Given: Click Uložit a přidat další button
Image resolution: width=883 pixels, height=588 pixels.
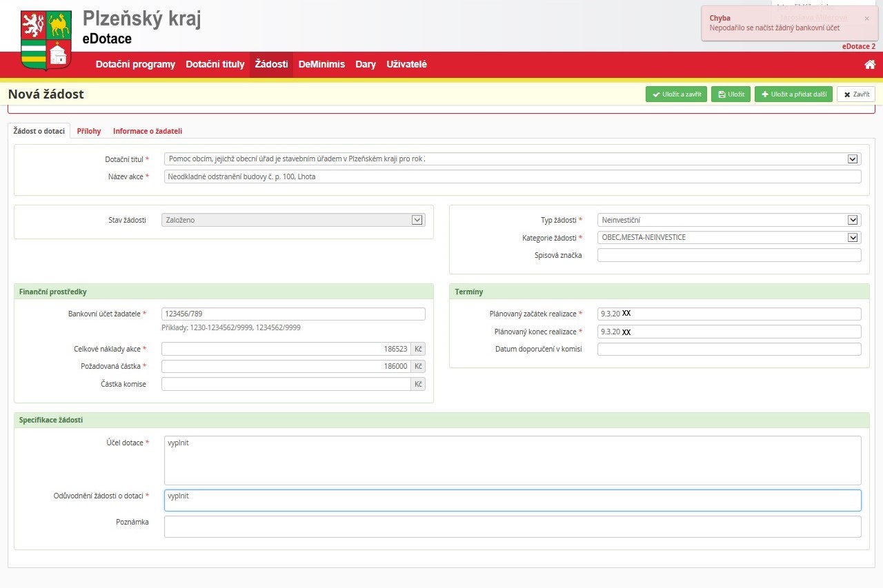Looking at the screenshot, I should (793, 94).
